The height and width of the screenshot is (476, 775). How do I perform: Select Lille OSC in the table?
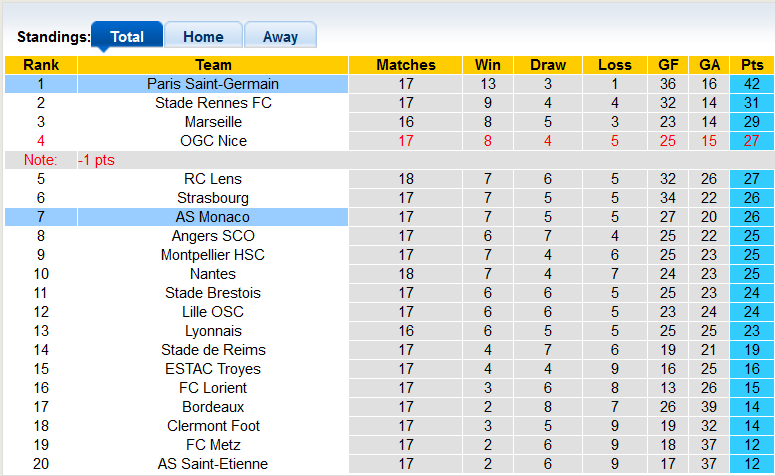click(x=213, y=312)
